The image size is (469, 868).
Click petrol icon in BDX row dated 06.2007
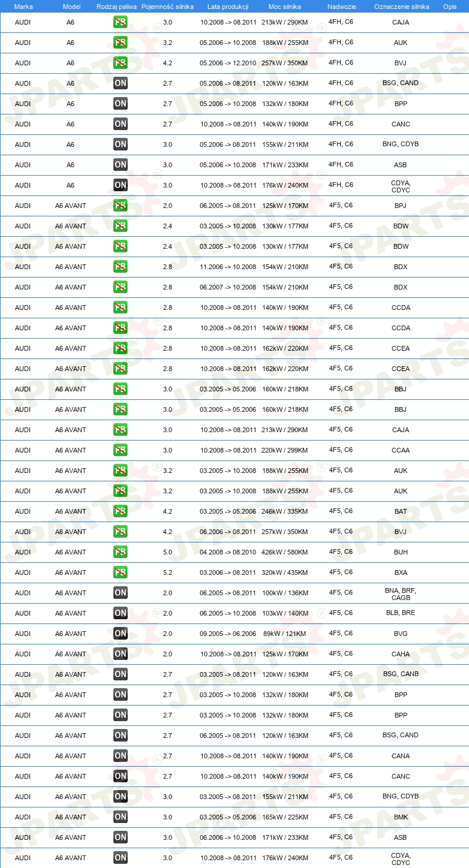pos(121,288)
